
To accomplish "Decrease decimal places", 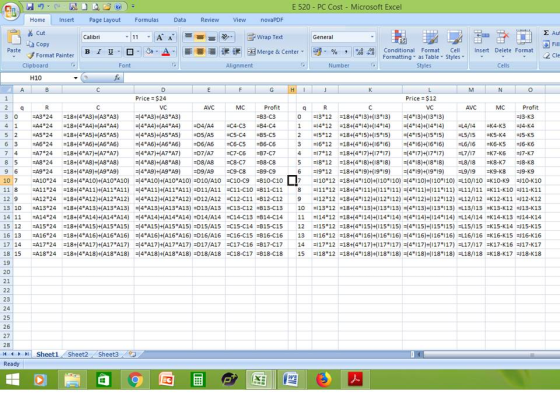I will pyautogui.click(x=371, y=52).
